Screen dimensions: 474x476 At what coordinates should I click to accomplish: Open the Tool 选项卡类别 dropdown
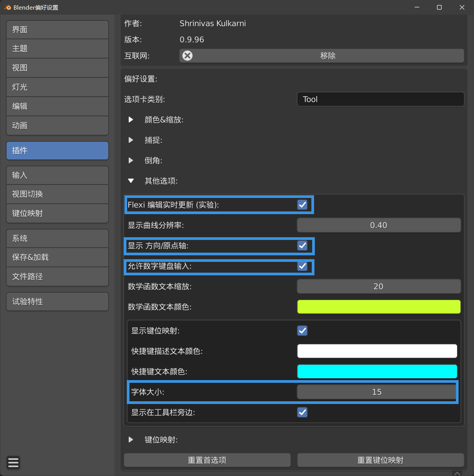380,99
